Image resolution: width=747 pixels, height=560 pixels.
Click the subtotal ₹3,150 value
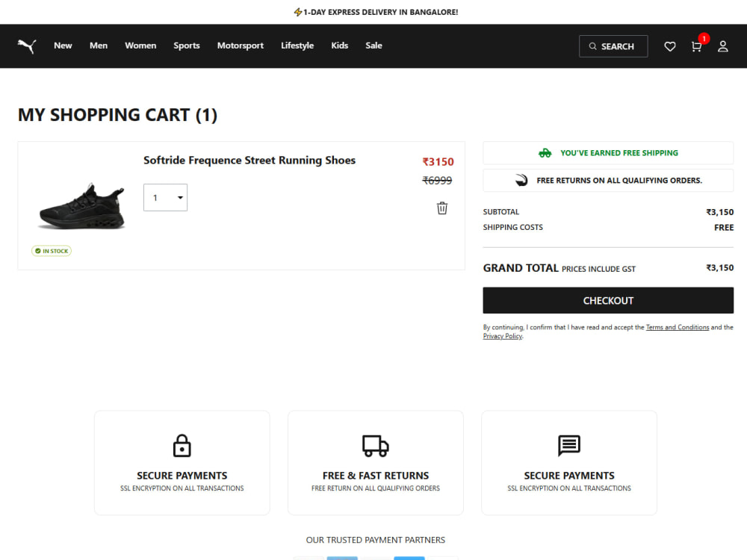pos(719,212)
